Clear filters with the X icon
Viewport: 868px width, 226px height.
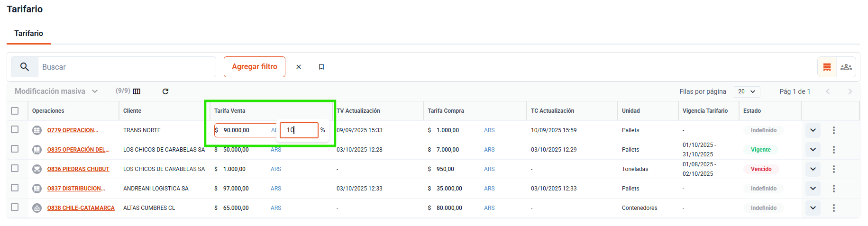click(299, 67)
